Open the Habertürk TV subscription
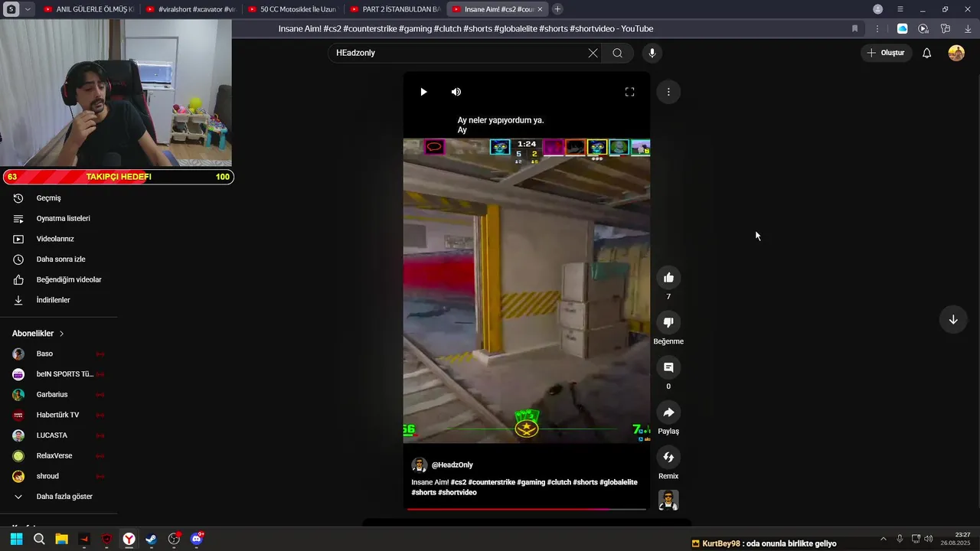This screenshot has height=551, width=980. [x=58, y=415]
